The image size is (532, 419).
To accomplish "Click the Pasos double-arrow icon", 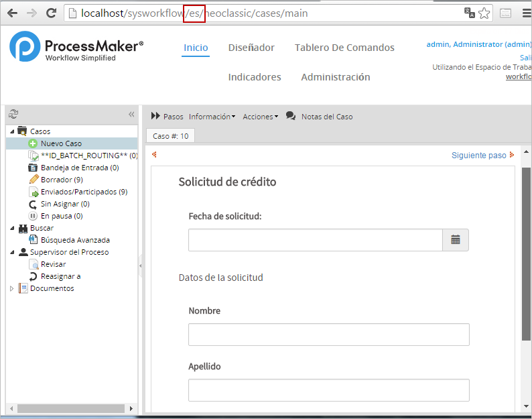I will [x=155, y=117].
